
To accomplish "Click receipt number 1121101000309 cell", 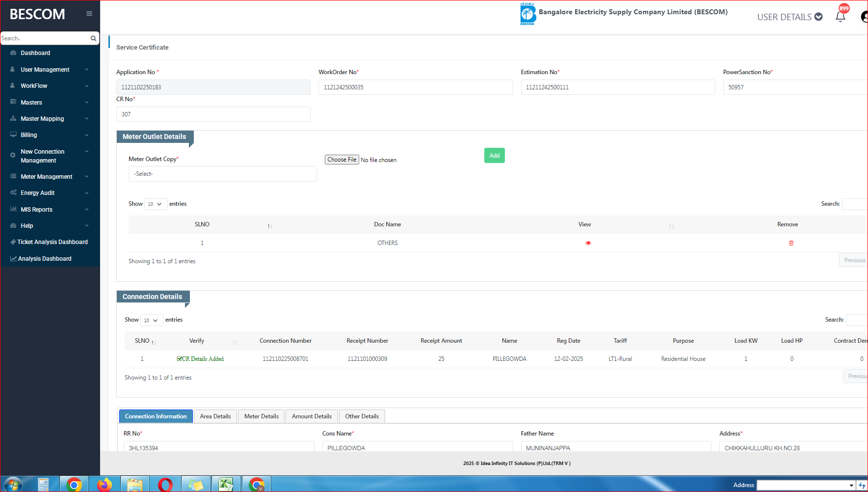I will (x=368, y=359).
